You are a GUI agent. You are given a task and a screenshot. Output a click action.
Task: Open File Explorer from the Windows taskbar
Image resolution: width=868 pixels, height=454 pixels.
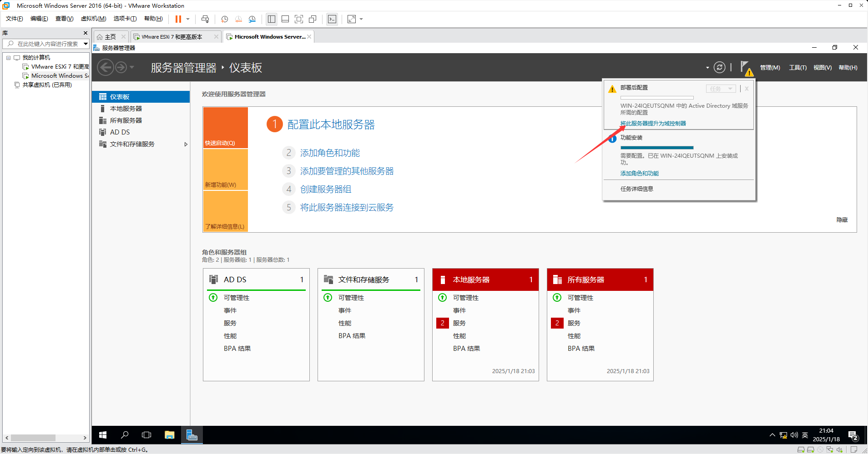(x=169, y=435)
